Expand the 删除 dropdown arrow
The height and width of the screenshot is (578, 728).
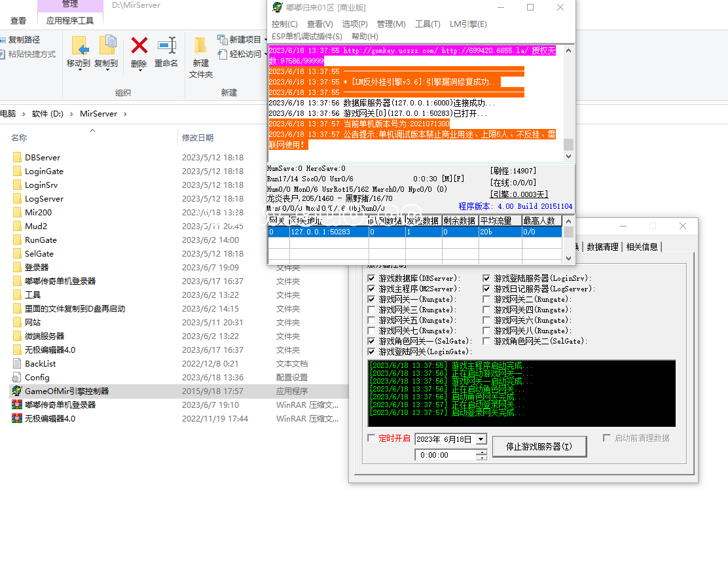tap(140, 70)
